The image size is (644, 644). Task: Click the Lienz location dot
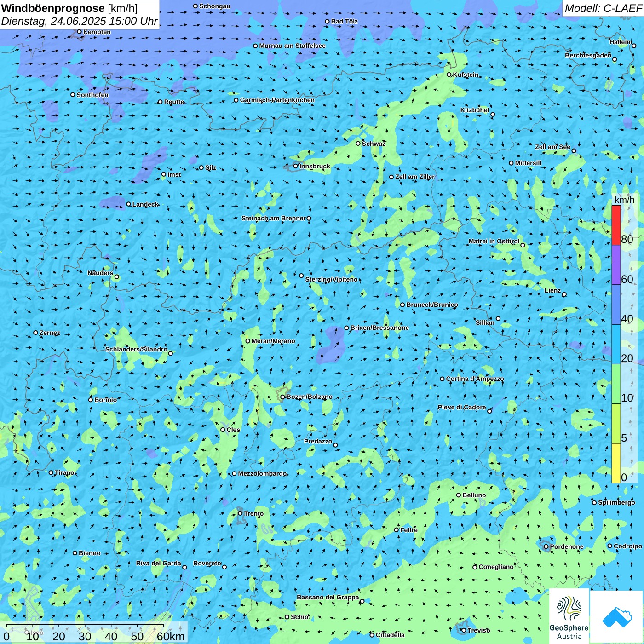(x=564, y=294)
